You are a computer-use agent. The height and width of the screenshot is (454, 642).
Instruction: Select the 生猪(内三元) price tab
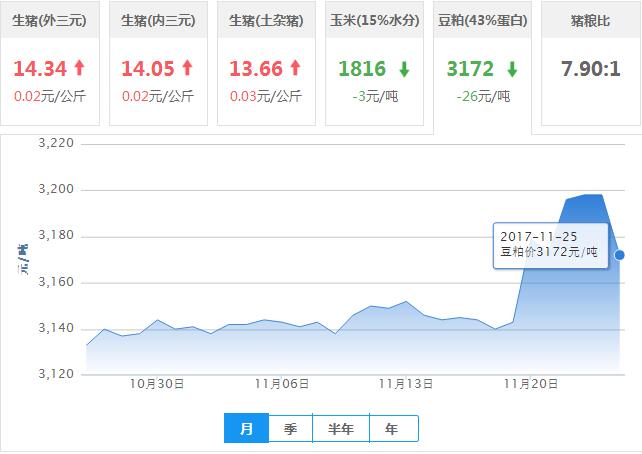click(x=158, y=63)
